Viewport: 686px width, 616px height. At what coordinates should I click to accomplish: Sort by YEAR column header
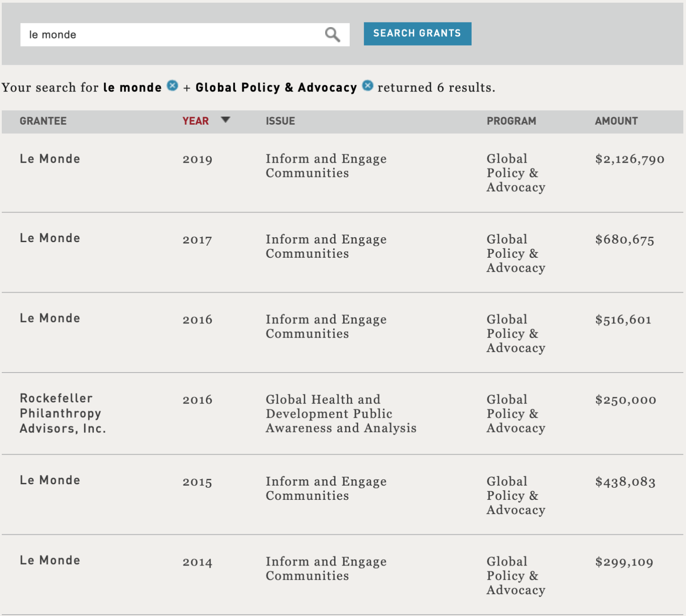click(196, 121)
